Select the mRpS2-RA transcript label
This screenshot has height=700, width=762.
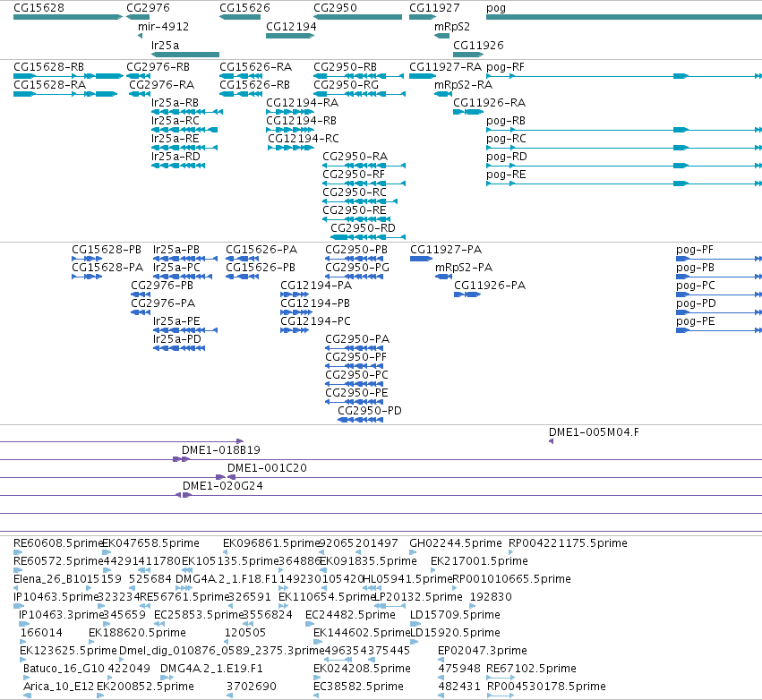click(463, 85)
